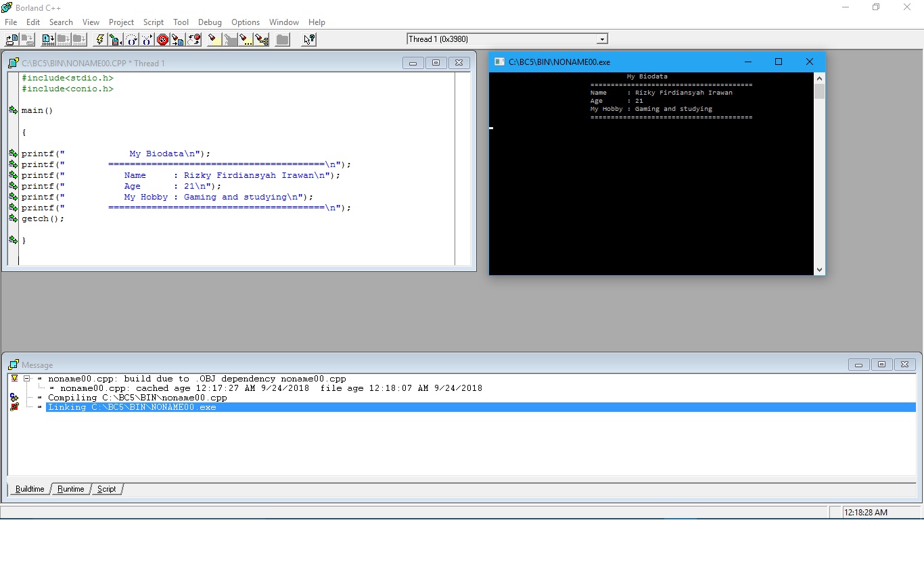Click the green gutter marker beside getch()
This screenshot has height=583, width=924.
pyautogui.click(x=13, y=218)
